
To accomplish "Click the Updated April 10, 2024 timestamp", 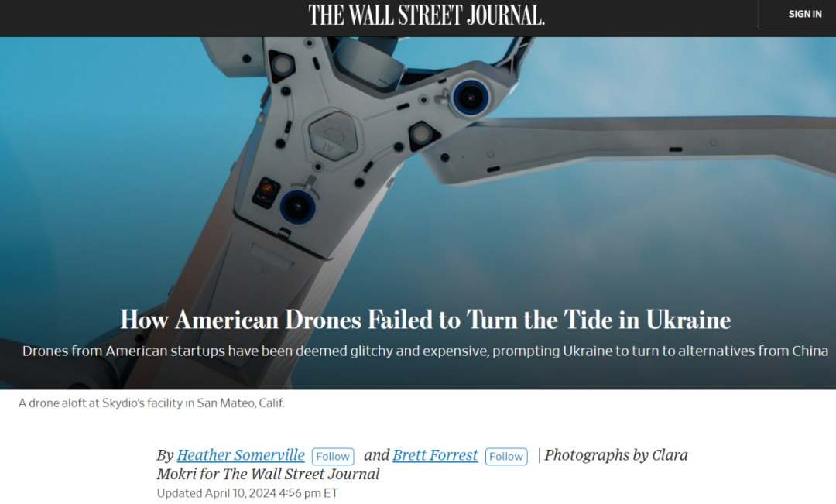I will point(248,493).
